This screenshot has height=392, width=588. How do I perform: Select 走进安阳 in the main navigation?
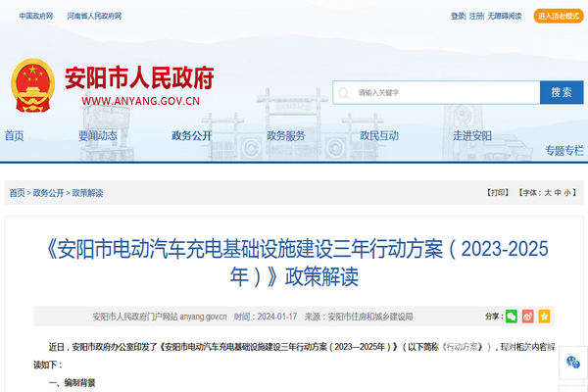(472, 136)
